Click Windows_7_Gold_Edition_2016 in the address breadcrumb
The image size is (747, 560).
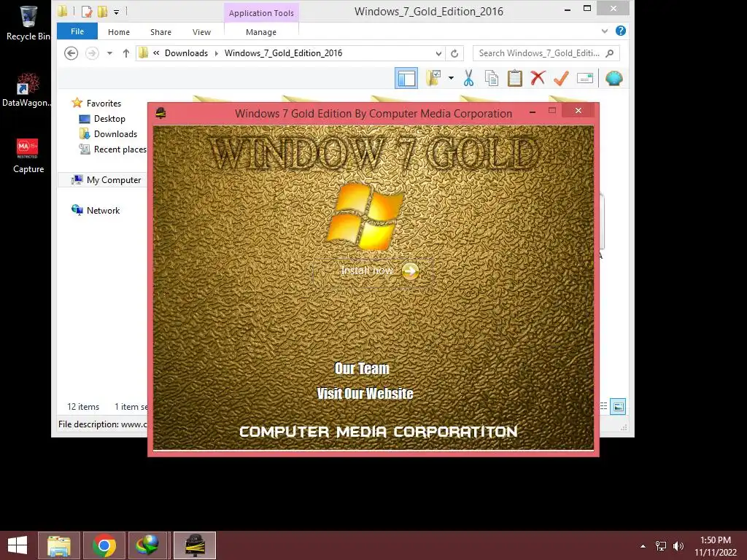coord(284,53)
